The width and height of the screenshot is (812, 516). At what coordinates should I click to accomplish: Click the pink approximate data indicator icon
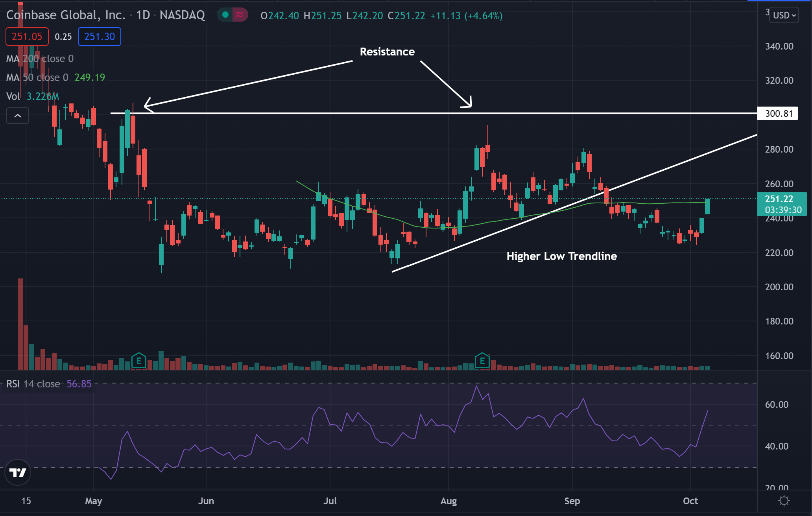pyautogui.click(x=240, y=15)
